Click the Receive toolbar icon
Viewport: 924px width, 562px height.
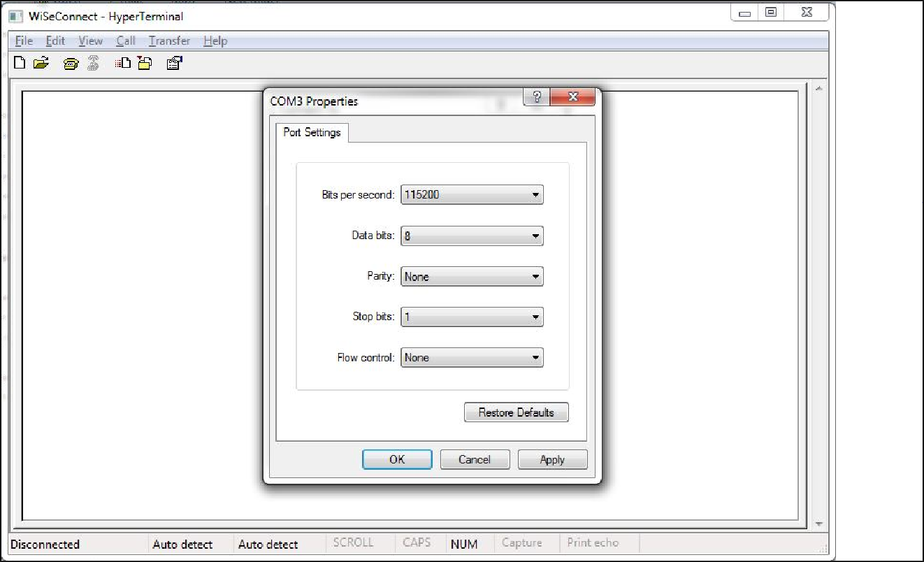click(x=145, y=64)
